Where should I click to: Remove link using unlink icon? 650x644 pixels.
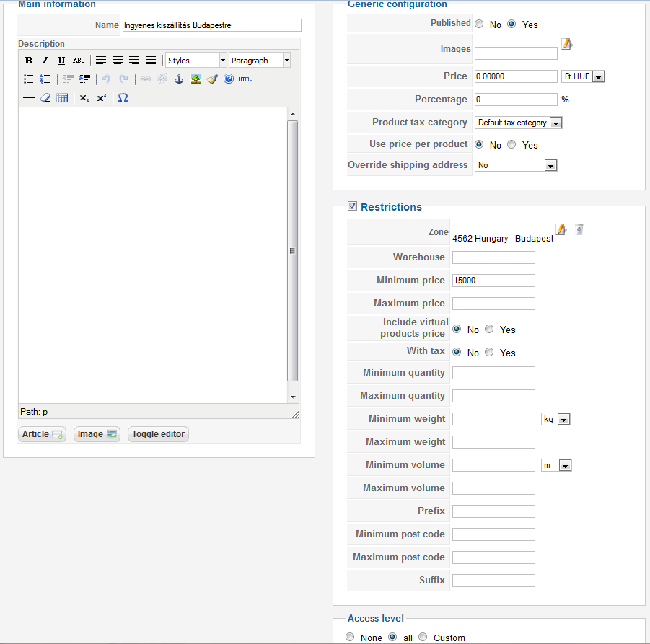pos(162,79)
